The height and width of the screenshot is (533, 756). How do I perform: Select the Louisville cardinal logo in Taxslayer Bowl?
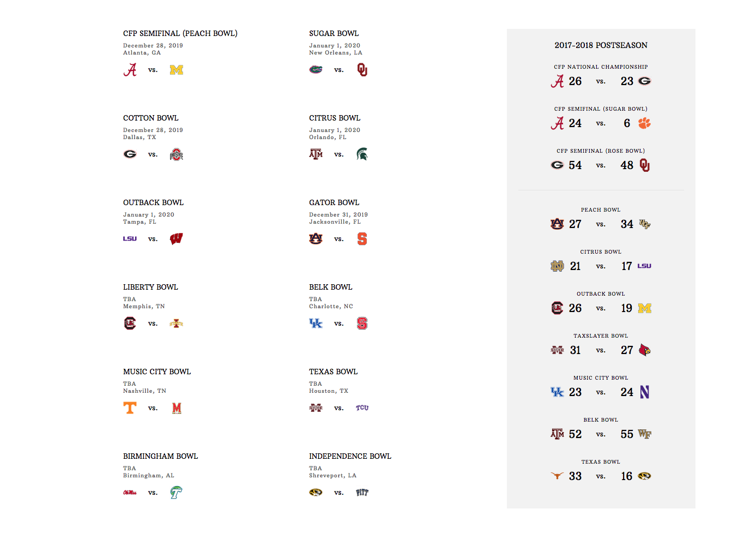pos(644,350)
